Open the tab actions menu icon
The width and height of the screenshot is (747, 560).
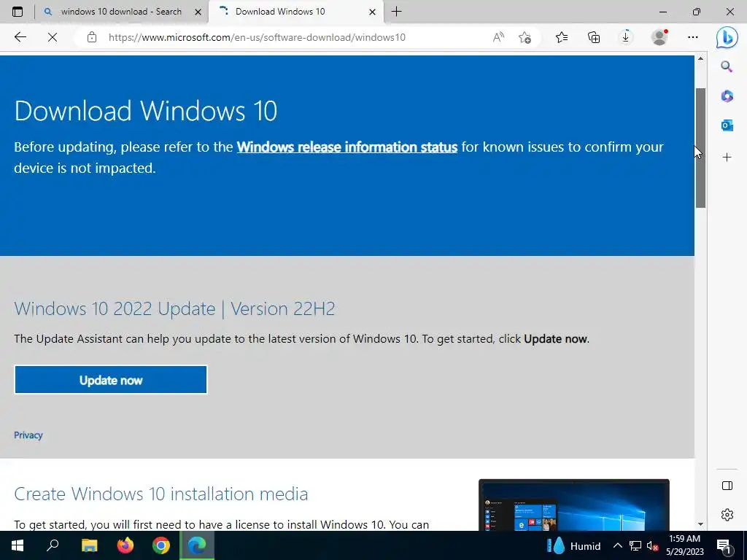(x=18, y=12)
